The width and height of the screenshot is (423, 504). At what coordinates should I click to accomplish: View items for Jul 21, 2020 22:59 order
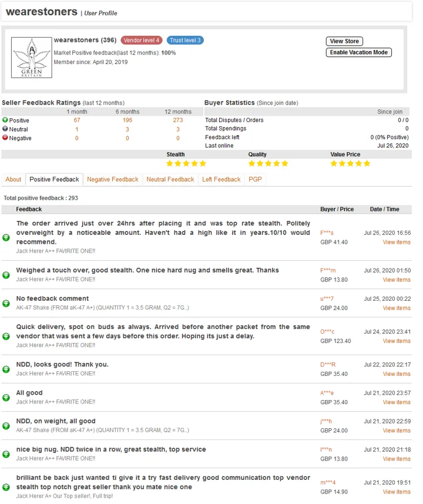point(397,431)
